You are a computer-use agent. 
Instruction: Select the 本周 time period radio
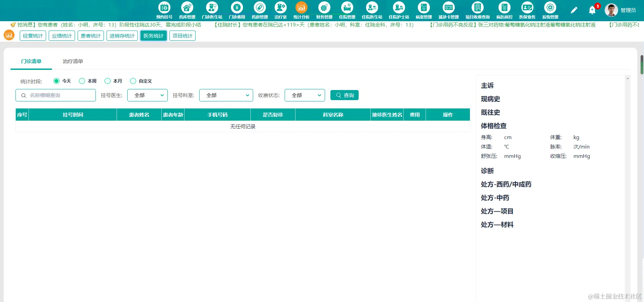82,81
